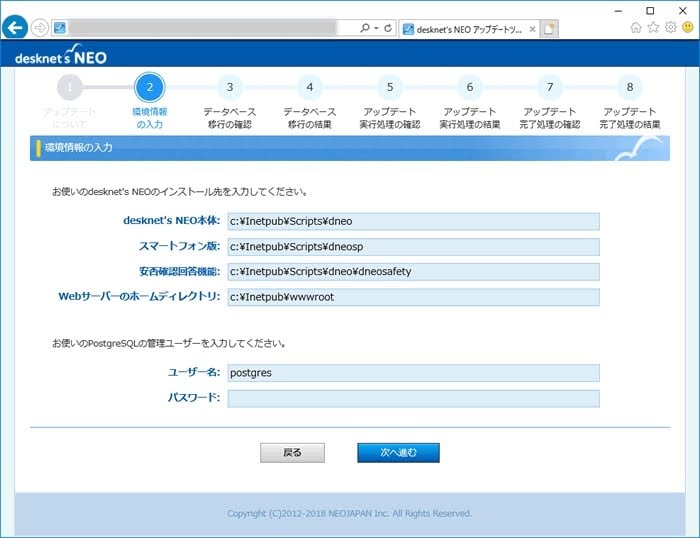The width and height of the screenshot is (700, 538).
Task: Click the desknet's NEO logo
Action: pyautogui.click(x=61, y=55)
